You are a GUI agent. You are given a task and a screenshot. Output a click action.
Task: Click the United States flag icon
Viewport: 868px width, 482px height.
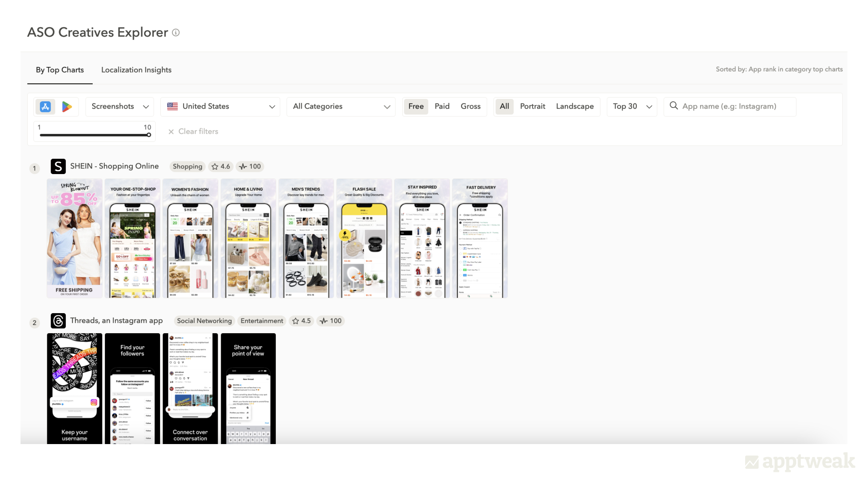(x=172, y=106)
